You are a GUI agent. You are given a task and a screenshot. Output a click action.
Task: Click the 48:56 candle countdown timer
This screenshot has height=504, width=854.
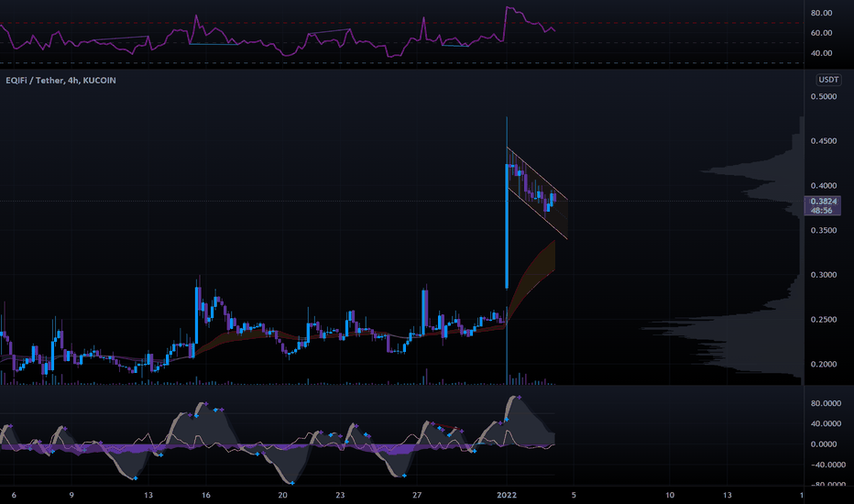[821, 211]
